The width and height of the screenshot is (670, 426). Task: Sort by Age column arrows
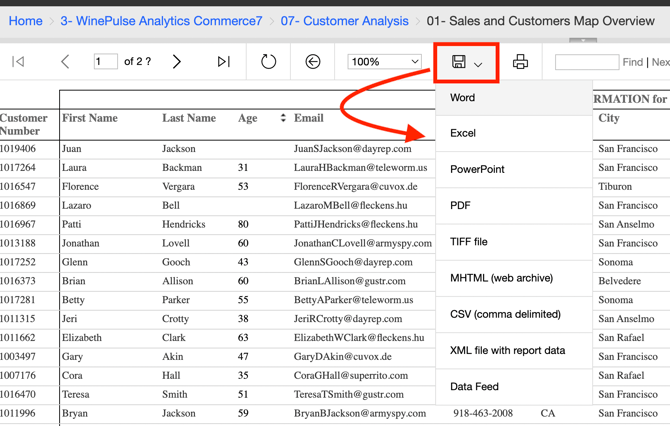pyautogui.click(x=283, y=118)
